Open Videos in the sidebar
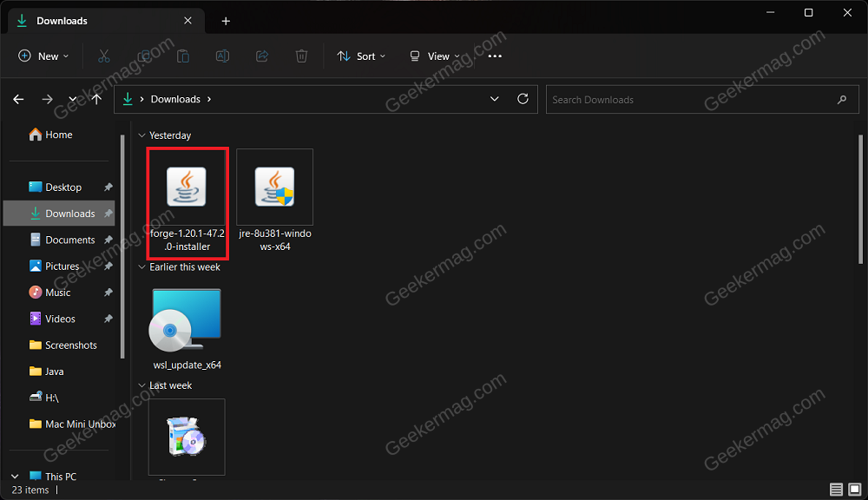Viewport: 868px width, 500px height. [59, 319]
